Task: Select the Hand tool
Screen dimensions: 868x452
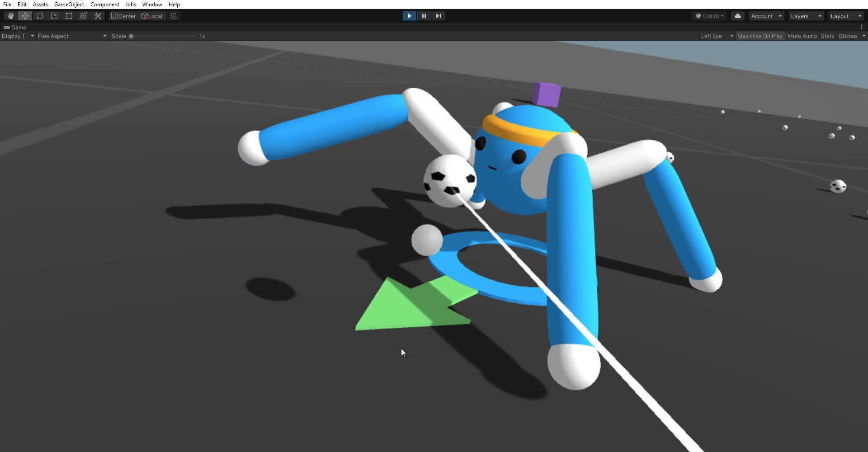Action: click(10, 15)
